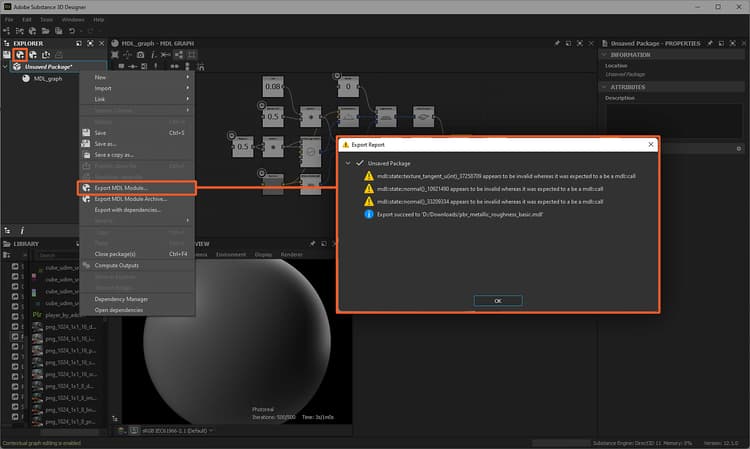Maximize the Explorer panel
The width and height of the screenshot is (750, 449).
point(90,44)
